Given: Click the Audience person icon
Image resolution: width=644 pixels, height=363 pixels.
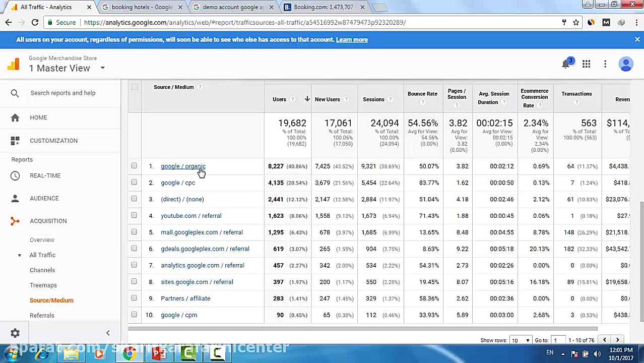Looking at the screenshot, I should click(x=15, y=198).
